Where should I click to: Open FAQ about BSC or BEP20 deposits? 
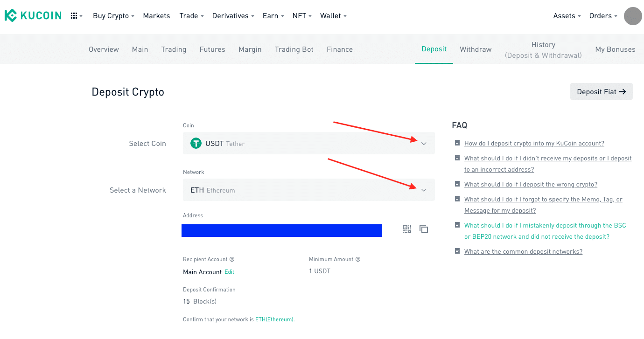[x=545, y=231]
